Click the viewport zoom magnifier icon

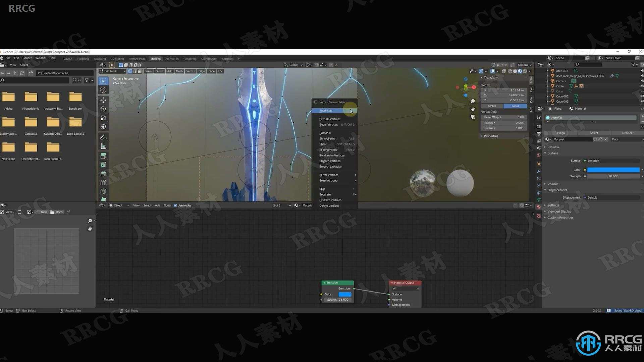473,101
